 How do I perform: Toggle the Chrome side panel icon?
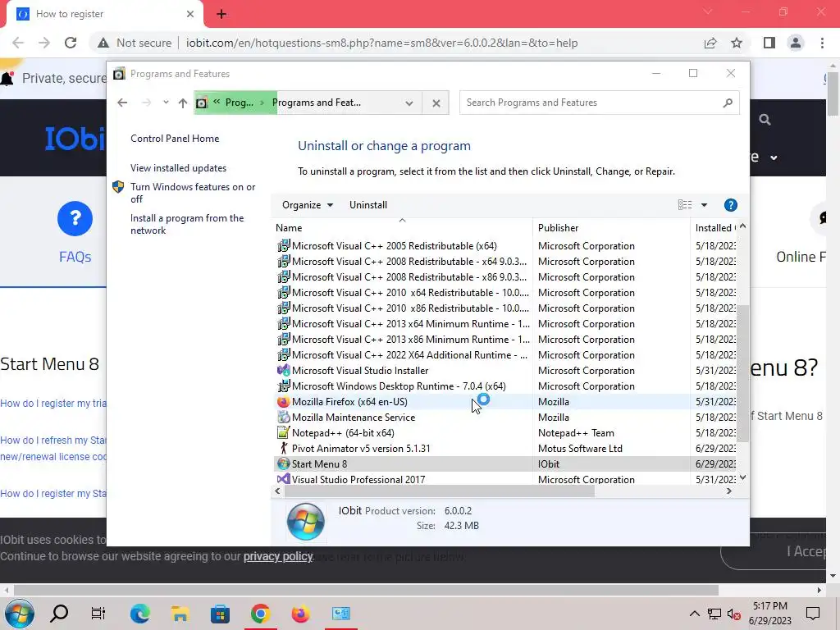click(769, 43)
